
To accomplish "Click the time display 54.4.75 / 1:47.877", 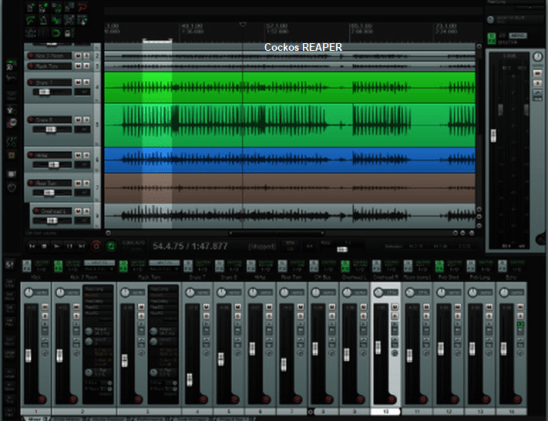I will click(x=190, y=246).
